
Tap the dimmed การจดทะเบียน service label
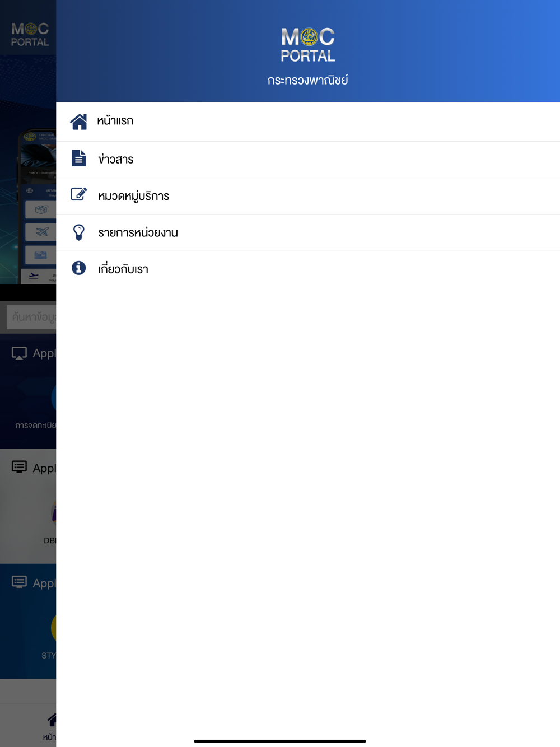[36, 426]
